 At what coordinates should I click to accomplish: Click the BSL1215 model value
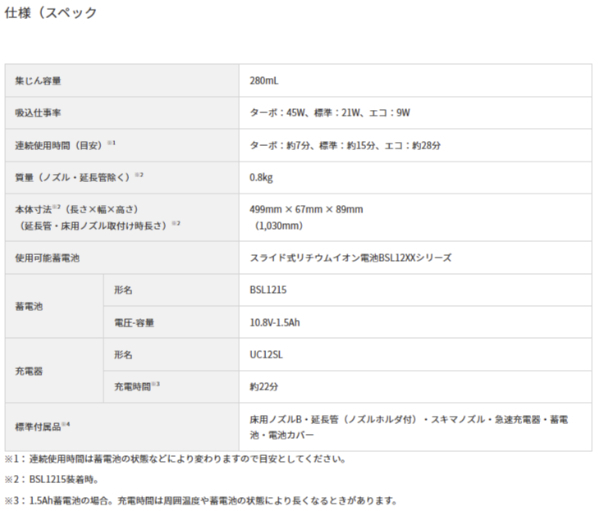268,290
